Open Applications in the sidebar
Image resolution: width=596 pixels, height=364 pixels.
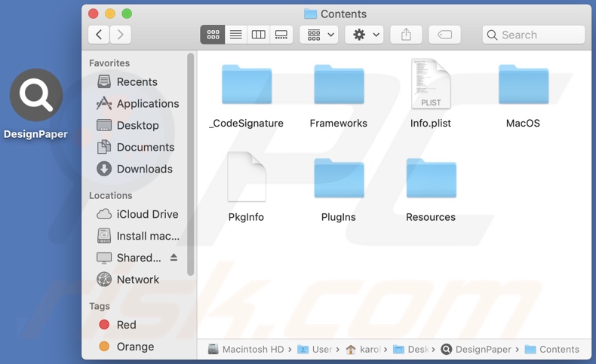tap(137, 103)
